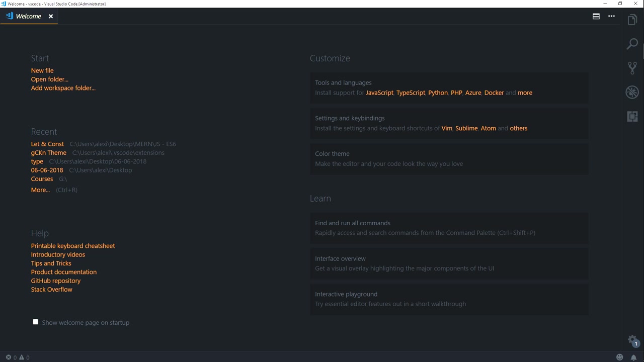644x362 pixels.
Task: Open Tips and Tricks link
Action: pyautogui.click(x=51, y=263)
